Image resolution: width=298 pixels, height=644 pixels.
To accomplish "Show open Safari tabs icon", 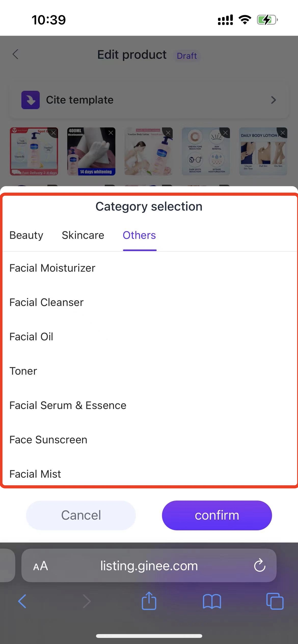I will (275, 601).
